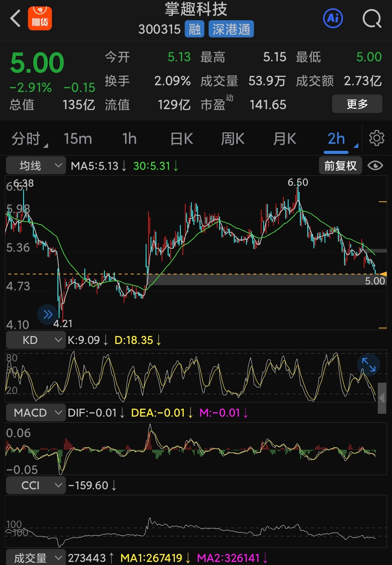Tap the green 30:5.31 moving average readout

click(x=156, y=166)
